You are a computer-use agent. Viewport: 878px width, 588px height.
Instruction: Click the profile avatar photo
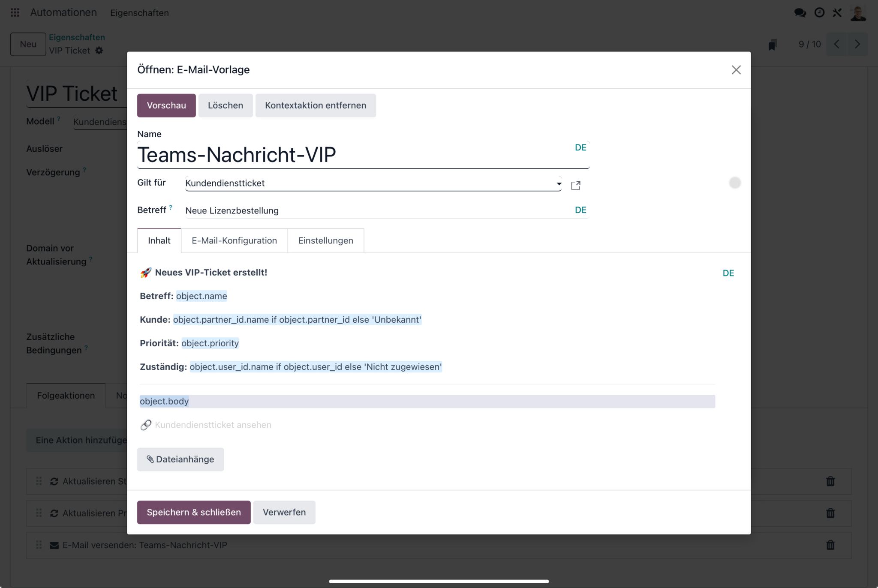(858, 12)
